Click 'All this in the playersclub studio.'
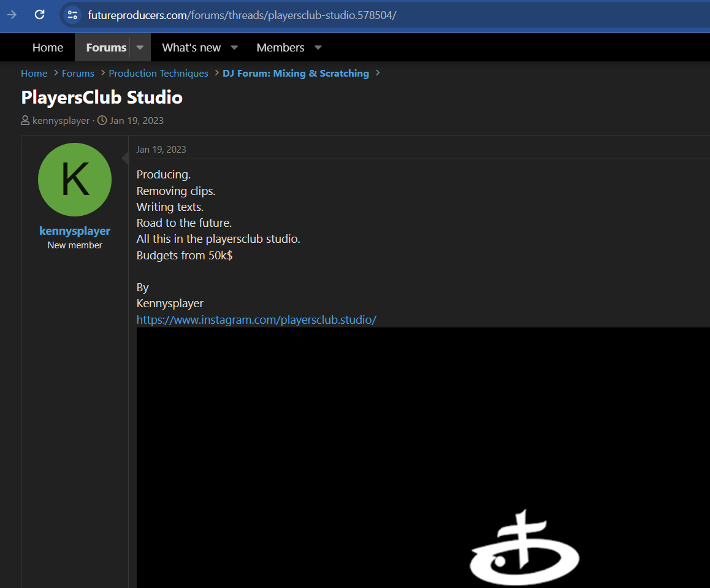 218,239
